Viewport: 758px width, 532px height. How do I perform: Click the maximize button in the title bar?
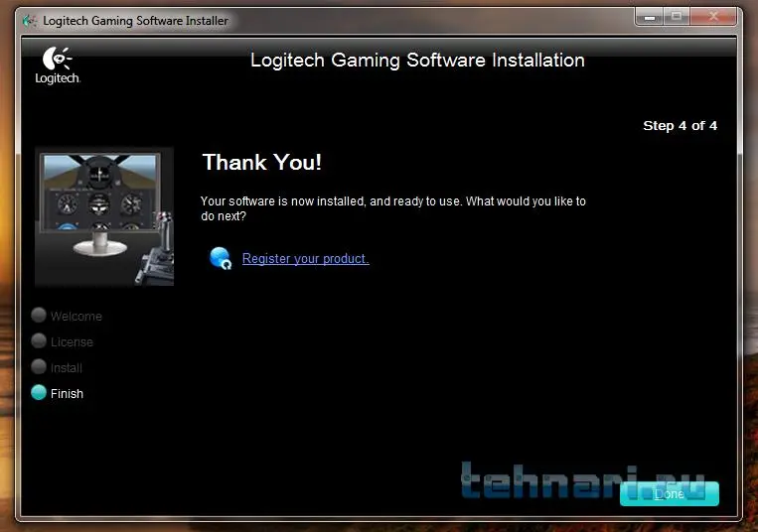pyautogui.click(x=677, y=17)
